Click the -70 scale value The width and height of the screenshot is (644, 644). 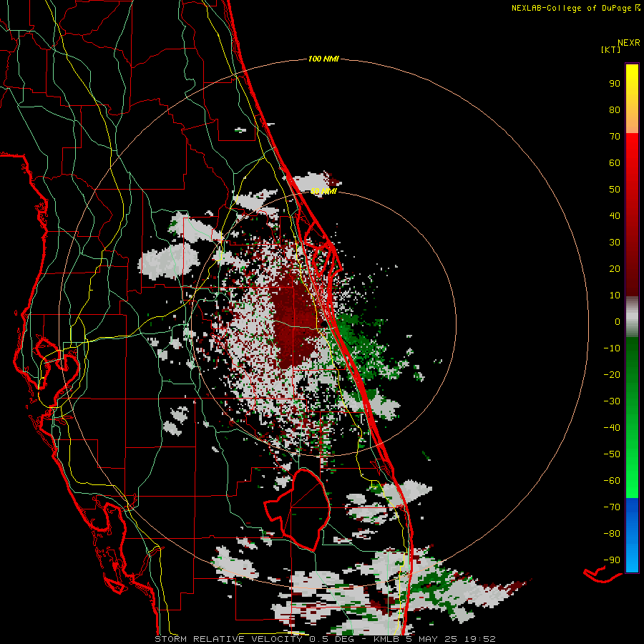tap(612, 507)
